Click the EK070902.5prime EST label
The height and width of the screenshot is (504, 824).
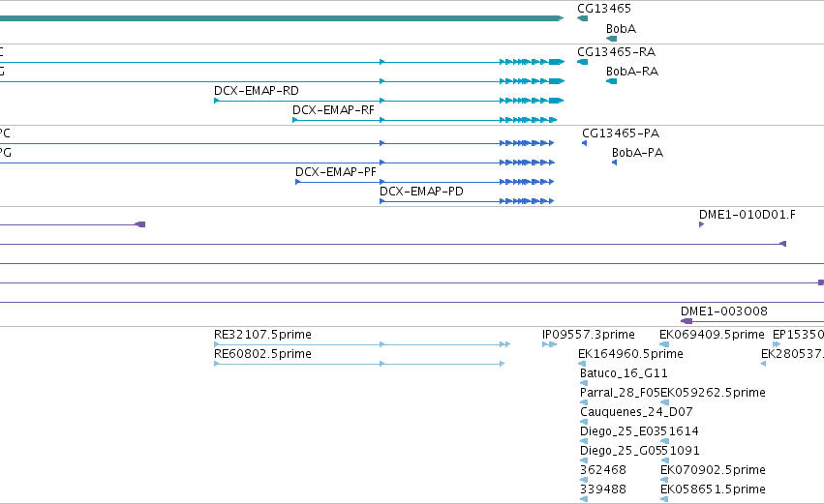[x=713, y=470]
